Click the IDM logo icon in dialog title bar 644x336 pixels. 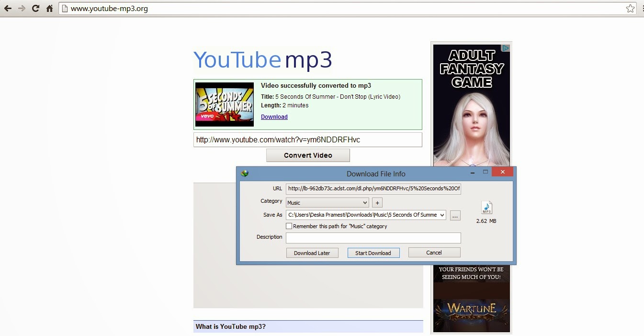coord(244,173)
